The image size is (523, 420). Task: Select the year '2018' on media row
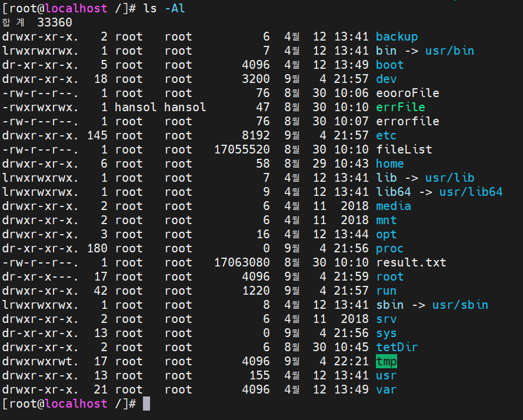(x=355, y=206)
